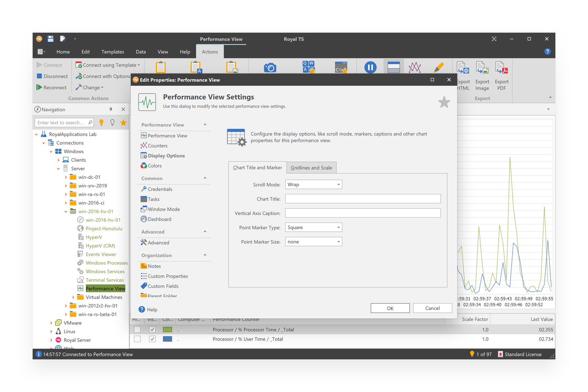Enable visibility checkbox for % User Time counter
The image size is (588, 392).
(152, 339)
